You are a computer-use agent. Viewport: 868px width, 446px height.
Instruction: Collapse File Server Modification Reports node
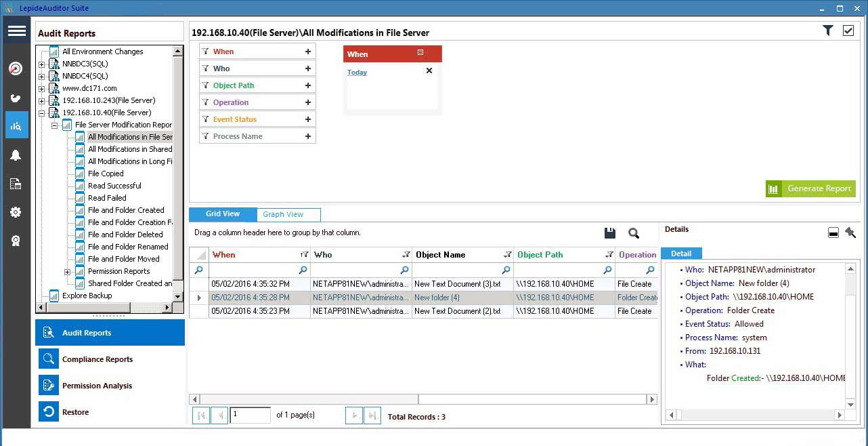click(55, 125)
